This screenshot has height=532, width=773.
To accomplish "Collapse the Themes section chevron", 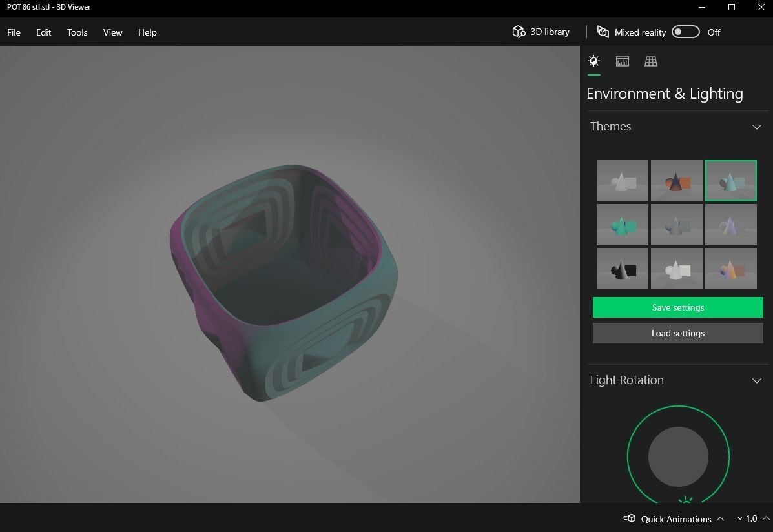I will [x=756, y=127].
